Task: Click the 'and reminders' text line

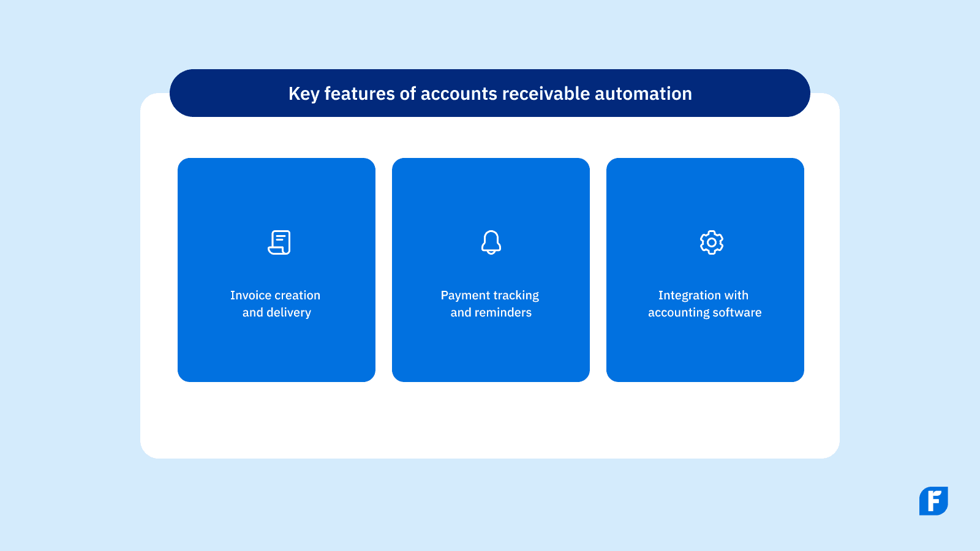Action: point(491,312)
